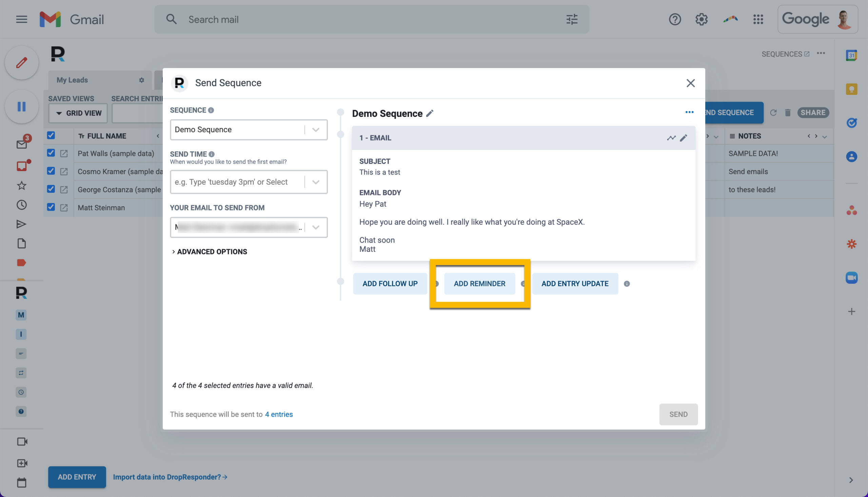Uncheck the Pat Walls row checkbox
Image resolution: width=868 pixels, height=497 pixels.
coord(51,152)
